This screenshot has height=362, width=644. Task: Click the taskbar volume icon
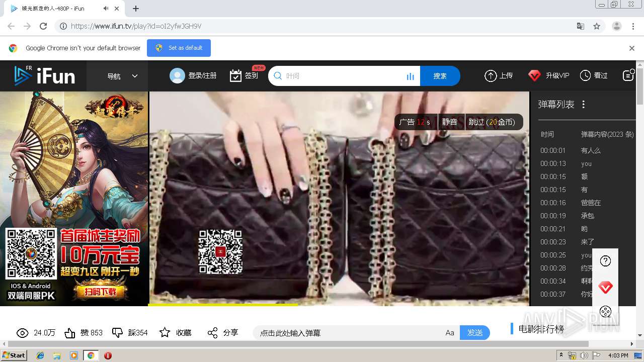point(584,355)
